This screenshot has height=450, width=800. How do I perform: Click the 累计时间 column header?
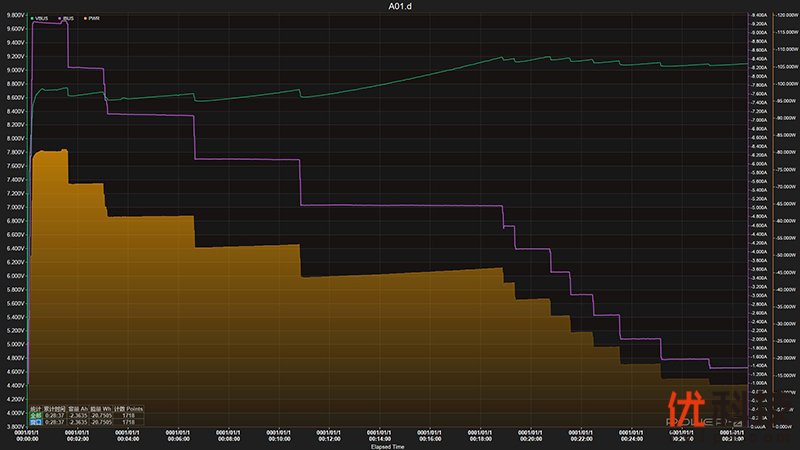[x=55, y=408]
